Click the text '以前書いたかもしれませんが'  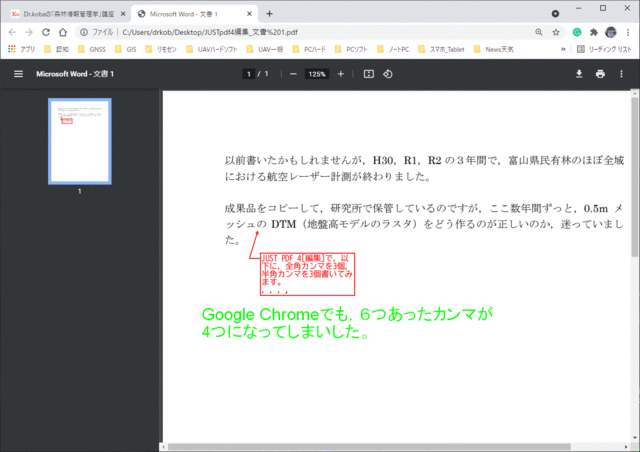click(x=292, y=160)
